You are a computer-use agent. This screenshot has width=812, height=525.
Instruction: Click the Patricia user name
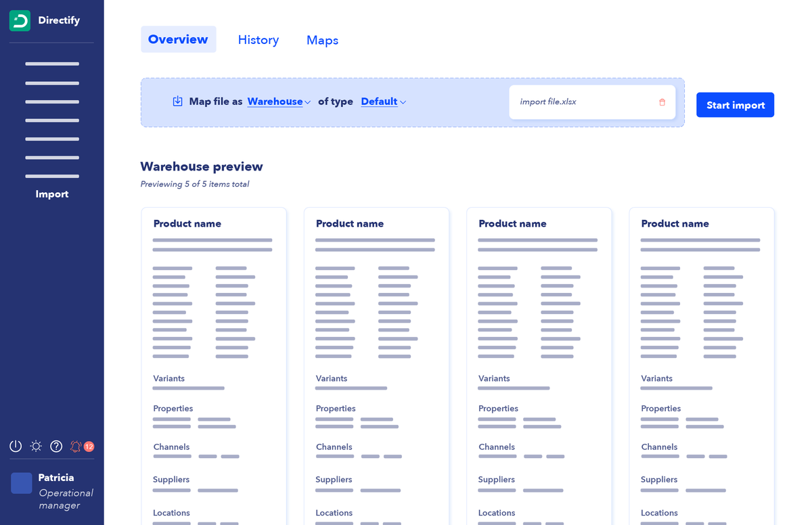[56, 478]
